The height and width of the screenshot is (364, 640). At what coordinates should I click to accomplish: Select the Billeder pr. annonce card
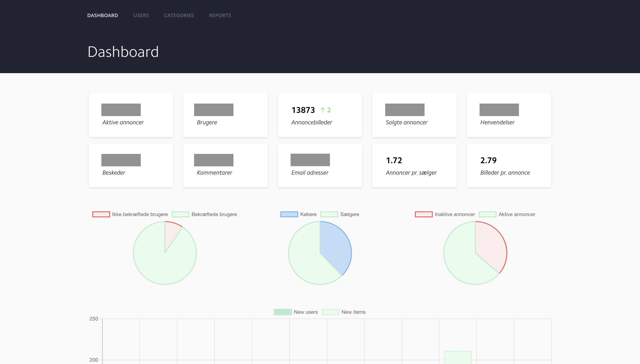[509, 166]
